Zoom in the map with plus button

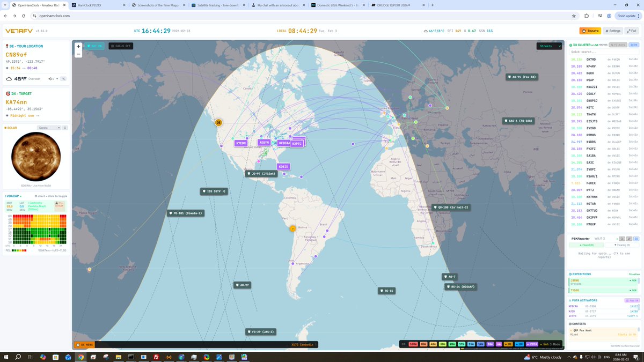click(78, 46)
